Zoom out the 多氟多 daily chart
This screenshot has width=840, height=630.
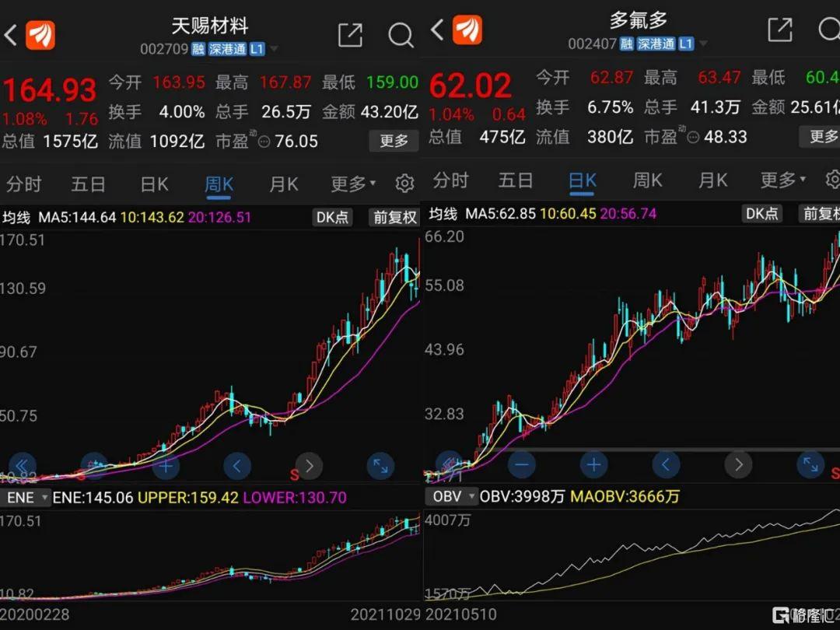click(521, 465)
